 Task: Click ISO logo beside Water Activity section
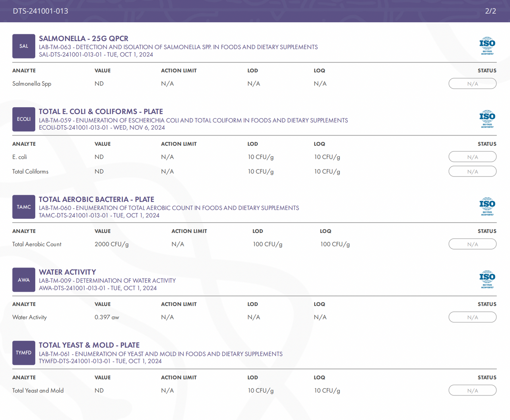[x=487, y=280]
